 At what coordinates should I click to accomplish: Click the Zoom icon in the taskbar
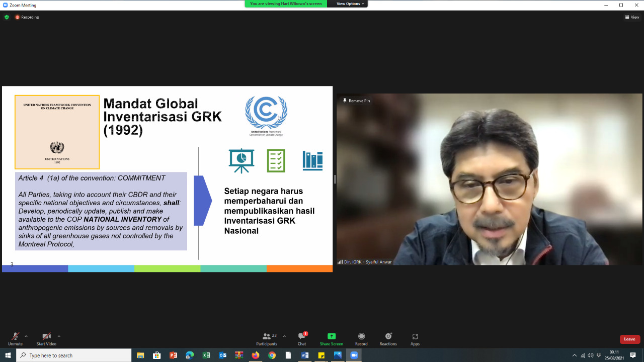pyautogui.click(x=354, y=355)
